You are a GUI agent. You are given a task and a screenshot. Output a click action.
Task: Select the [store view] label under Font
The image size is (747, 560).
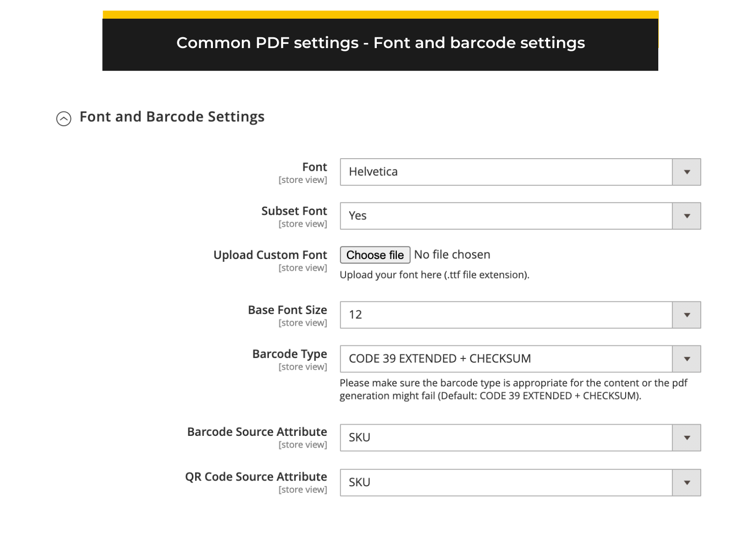pyautogui.click(x=303, y=180)
